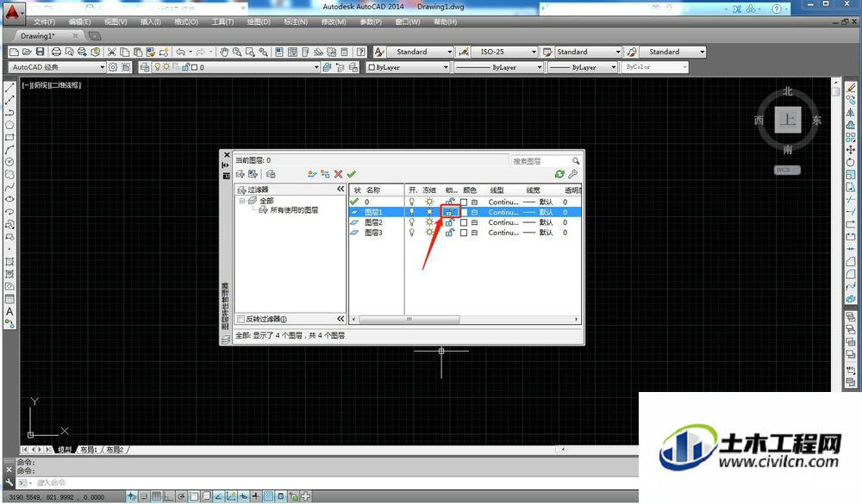Click the New Layer icon in layer manager
862x504 pixels.
coord(312,174)
